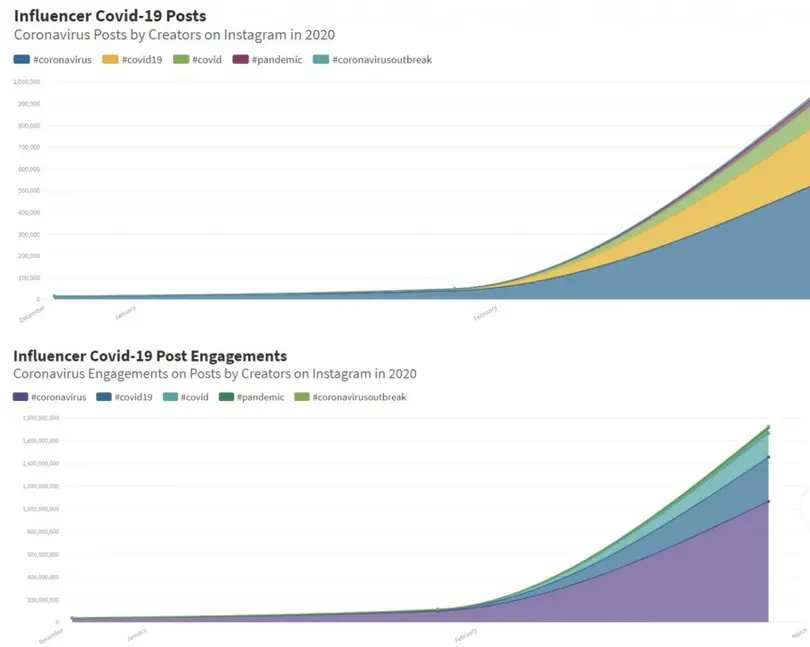This screenshot has width=810, height=647.
Task: Click the January label on Engagements chart axis
Action: (x=138, y=633)
